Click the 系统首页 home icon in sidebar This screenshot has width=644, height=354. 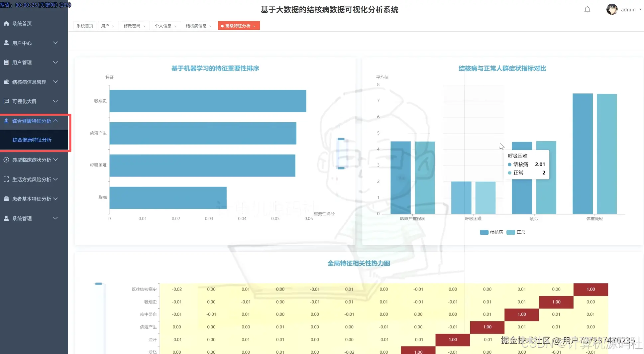[6, 23]
